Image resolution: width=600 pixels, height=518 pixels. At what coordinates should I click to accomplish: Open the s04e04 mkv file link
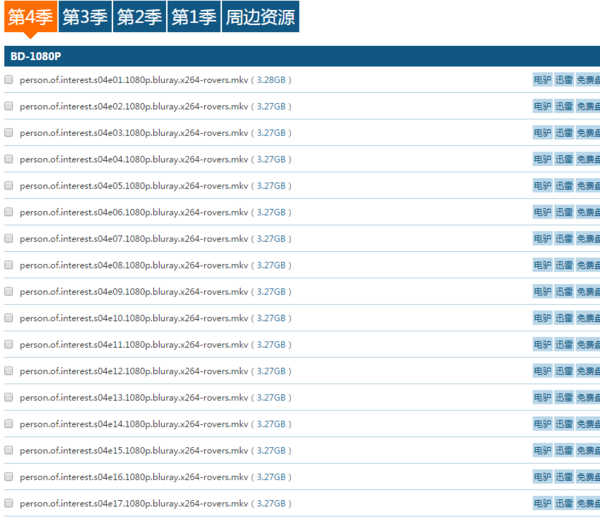tap(133, 159)
